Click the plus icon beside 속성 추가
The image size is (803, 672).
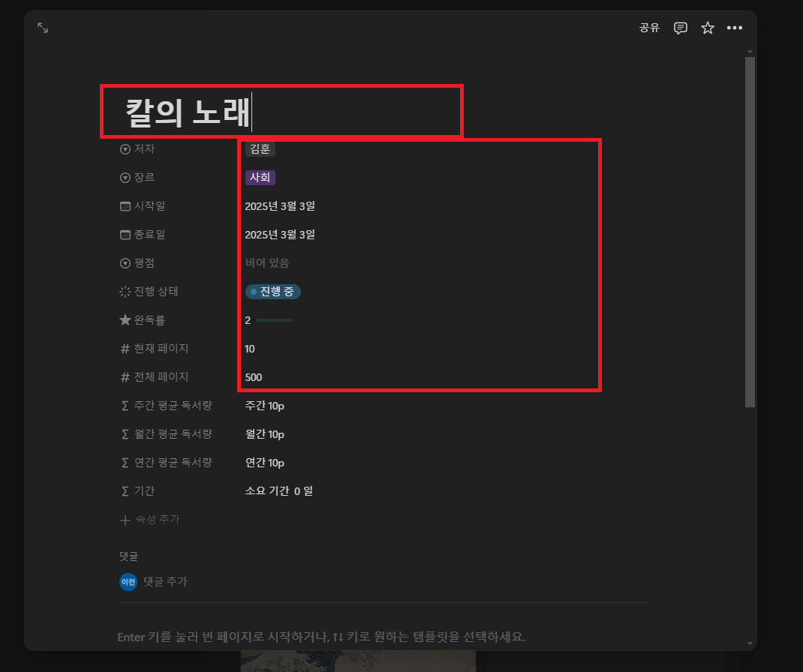point(125,520)
